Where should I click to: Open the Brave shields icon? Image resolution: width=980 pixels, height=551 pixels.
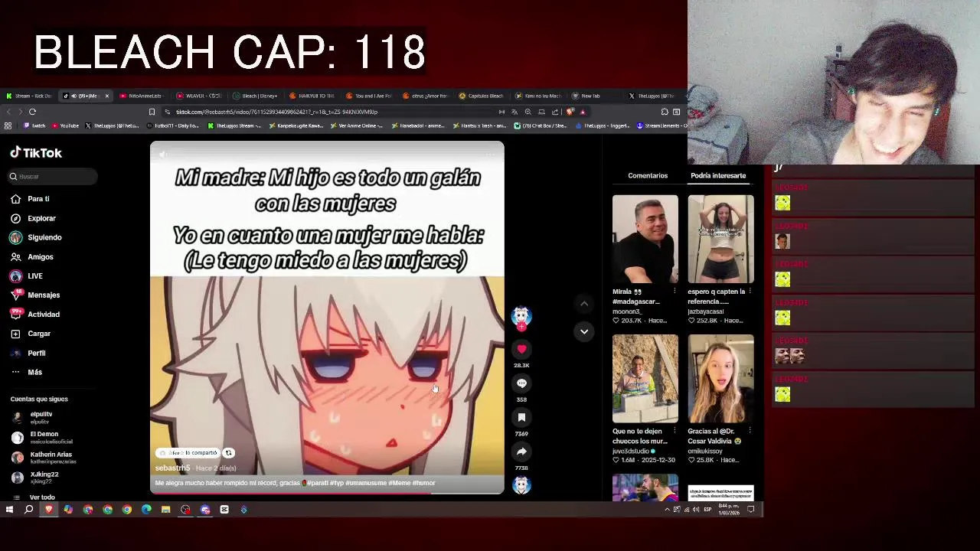click(x=570, y=112)
